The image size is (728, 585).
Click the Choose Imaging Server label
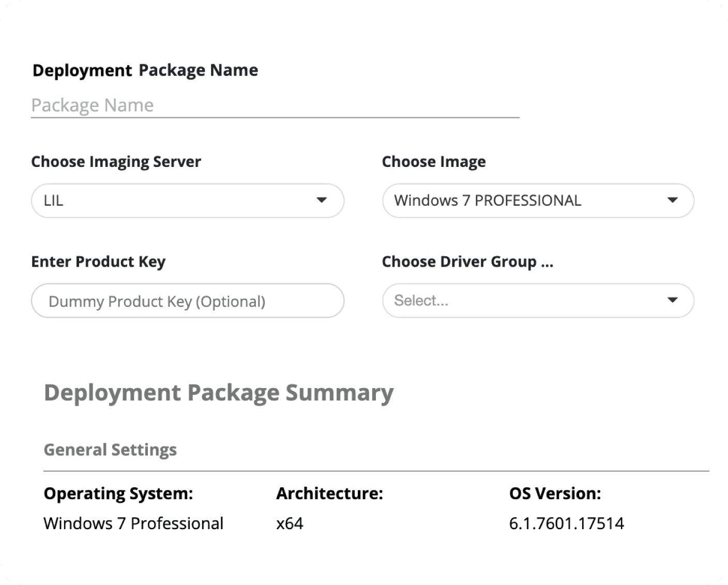point(116,162)
